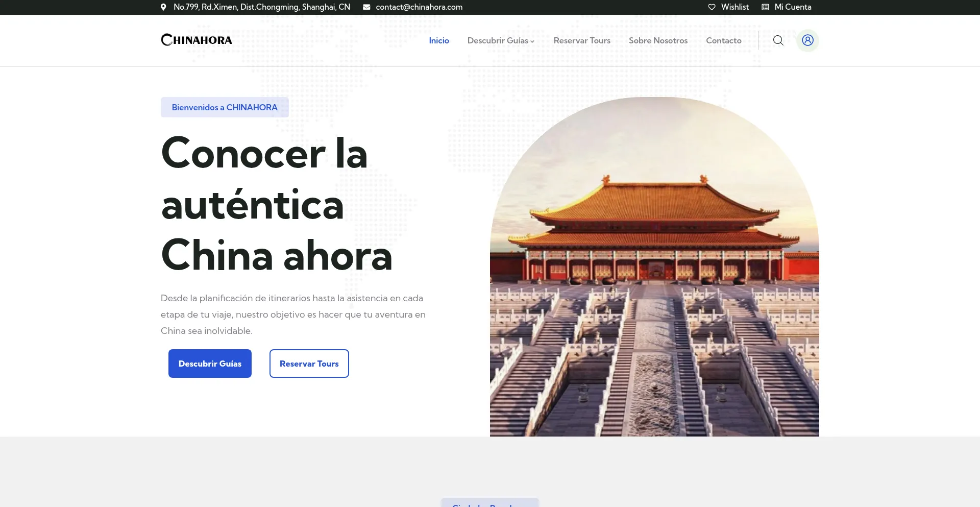This screenshot has height=507, width=980.
Task: Open the Contacto menu item
Action: pos(723,40)
